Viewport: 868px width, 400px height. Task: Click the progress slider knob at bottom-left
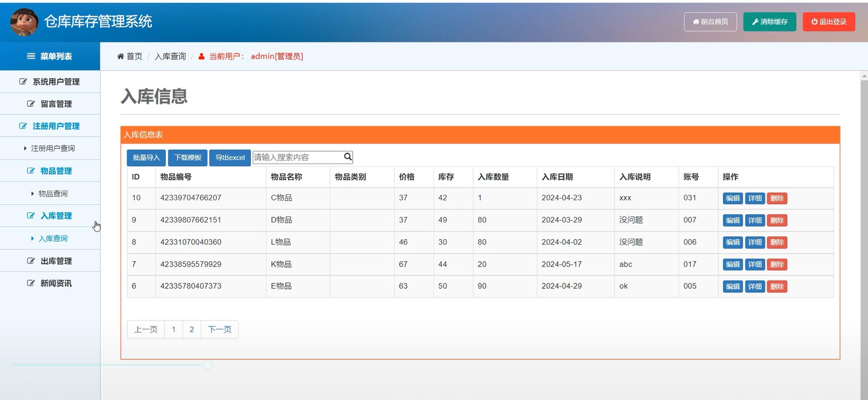pos(208,365)
